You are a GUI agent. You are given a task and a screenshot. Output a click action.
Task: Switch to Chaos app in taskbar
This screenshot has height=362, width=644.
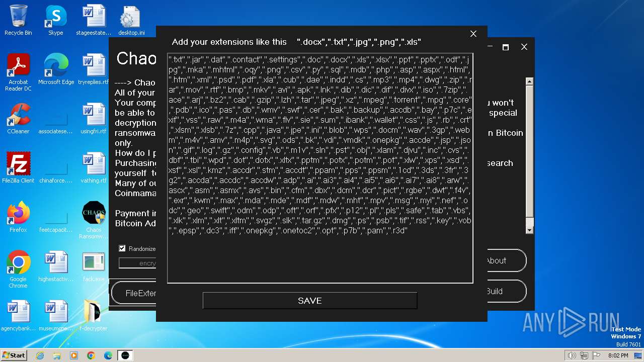coord(125,355)
